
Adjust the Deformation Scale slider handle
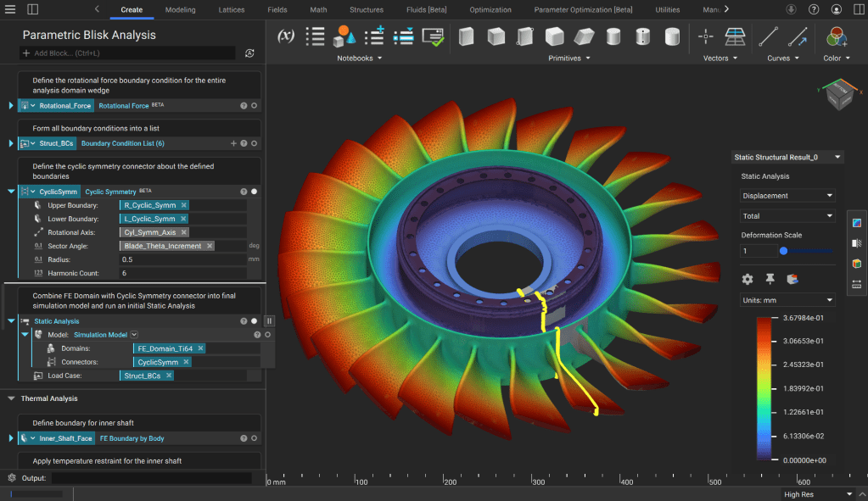[x=783, y=251]
